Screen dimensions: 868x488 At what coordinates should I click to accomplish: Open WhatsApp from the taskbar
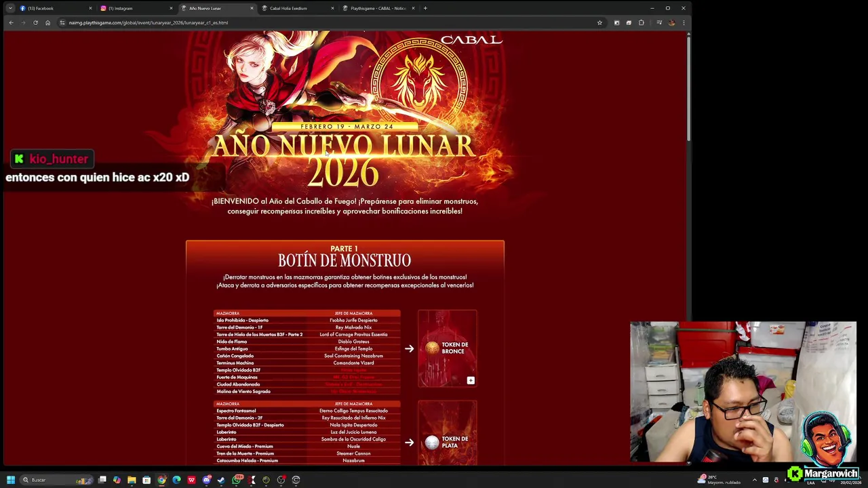click(237, 480)
